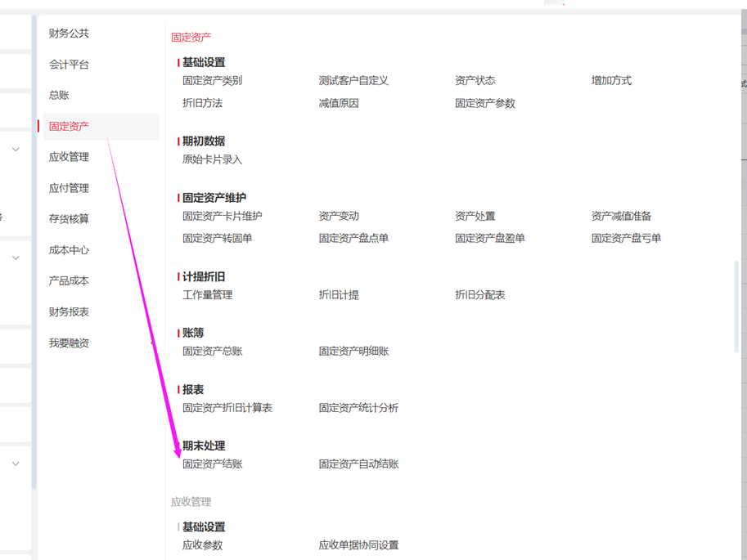Open the 财务公共 module
Viewport: 747px width, 560px height.
[x=69, y=34]
